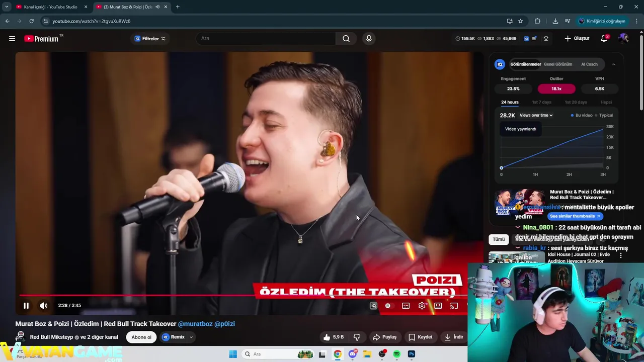Reload the page
644x362 pixels.
click(31, 21)
